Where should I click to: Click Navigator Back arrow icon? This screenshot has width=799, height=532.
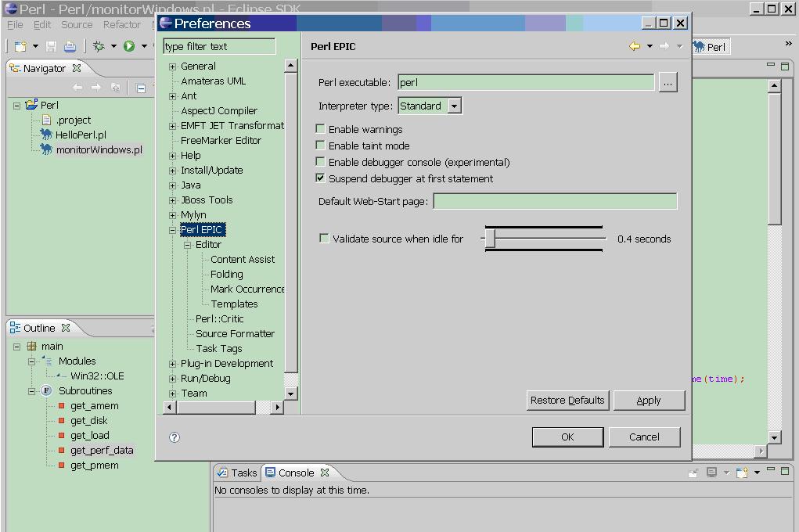tap(77, 88)
